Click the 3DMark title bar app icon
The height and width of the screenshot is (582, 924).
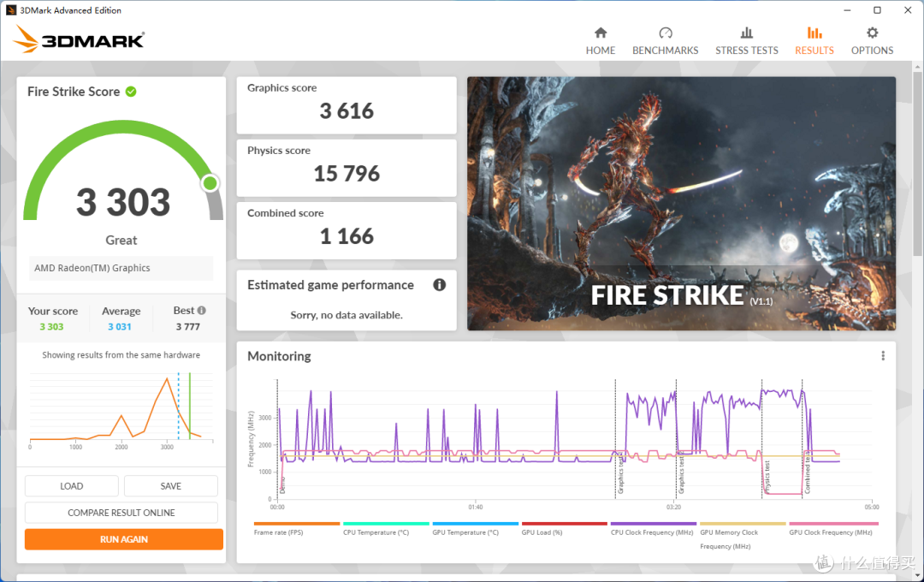pyautogui.click(x=10, y=10)
